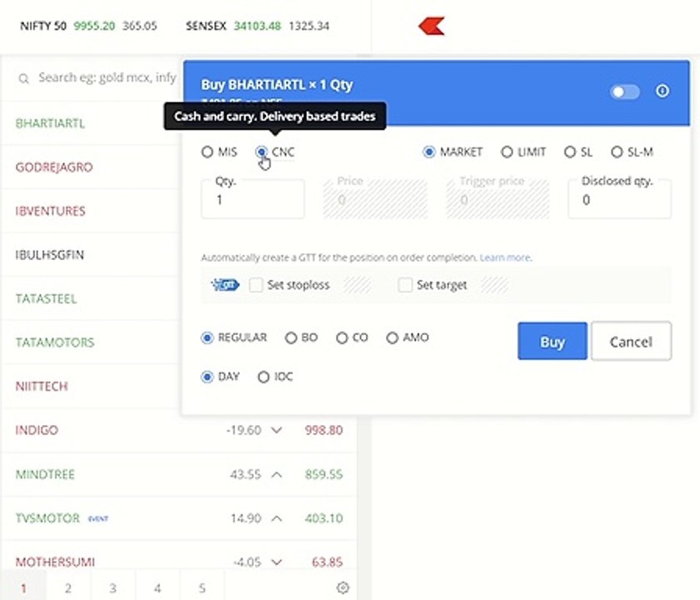
Task: Click the Cancel button
Action: tap(632, 341)
